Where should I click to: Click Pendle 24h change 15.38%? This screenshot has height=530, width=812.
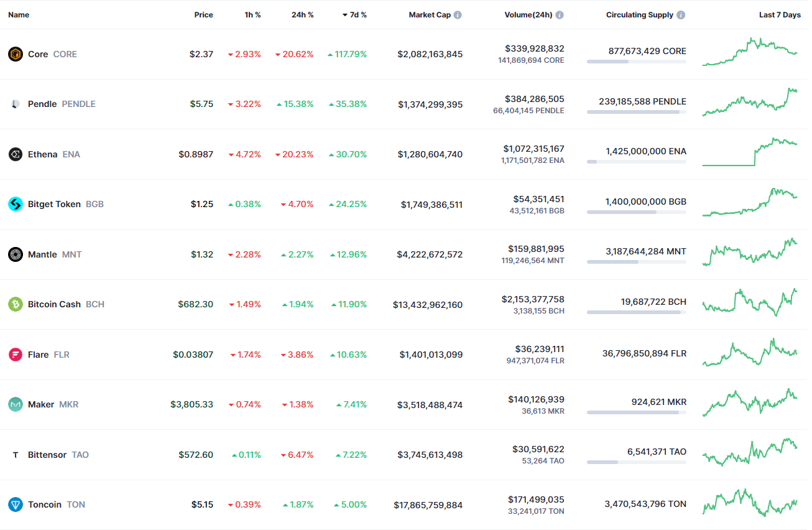coord(295,104)
